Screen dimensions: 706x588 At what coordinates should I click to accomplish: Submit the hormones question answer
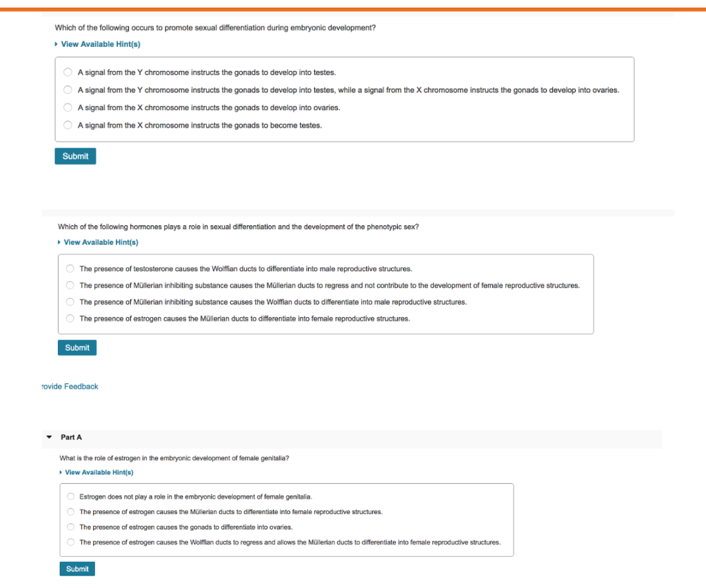(x=77, y=347)
